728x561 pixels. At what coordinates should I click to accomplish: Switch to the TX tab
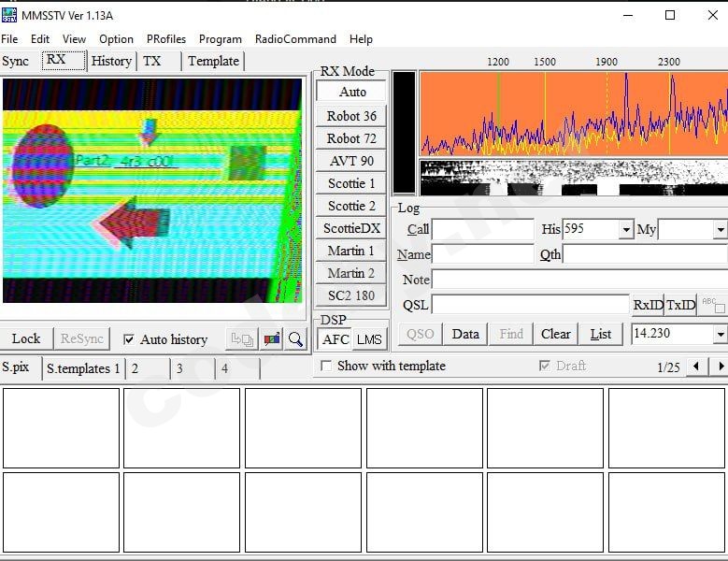point(158,61)
